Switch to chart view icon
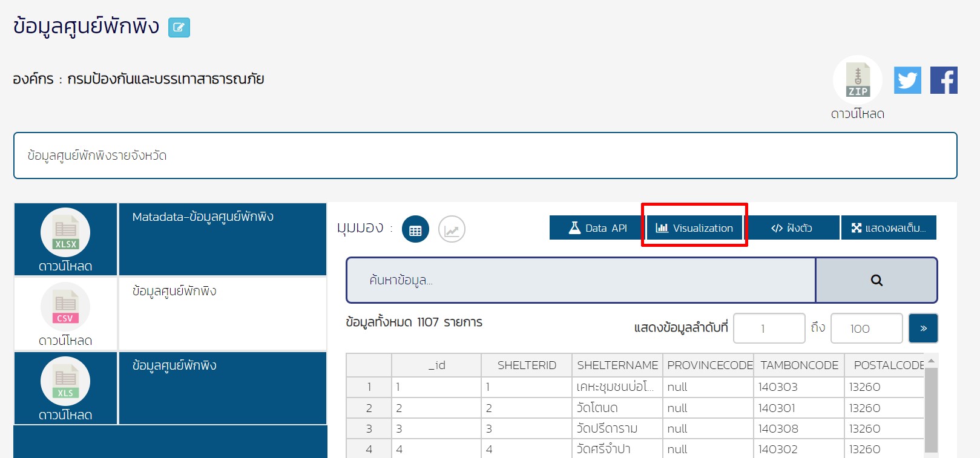The width and height of the screenshot is (980, 458). (x=452, y=229)
